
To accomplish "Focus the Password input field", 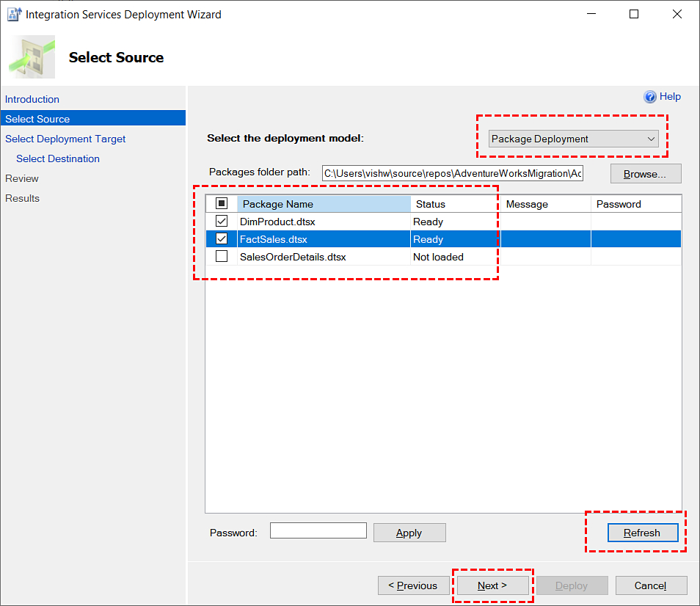I will coord(318,530).
